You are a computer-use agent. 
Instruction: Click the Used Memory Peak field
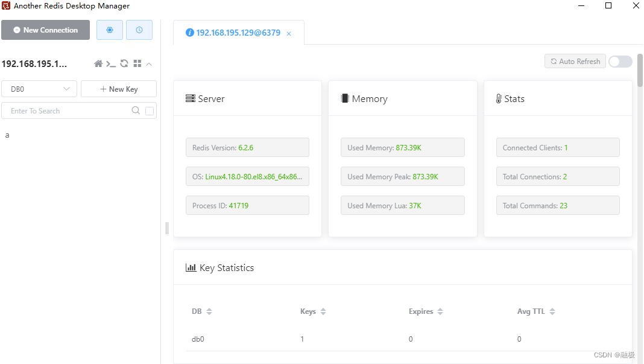(403, 176)
